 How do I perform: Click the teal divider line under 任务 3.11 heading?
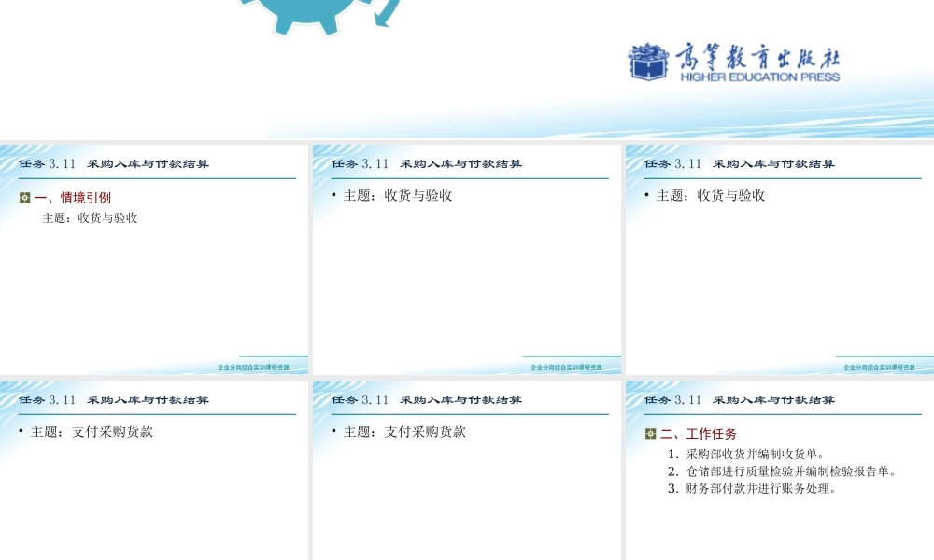pos(154,178)
